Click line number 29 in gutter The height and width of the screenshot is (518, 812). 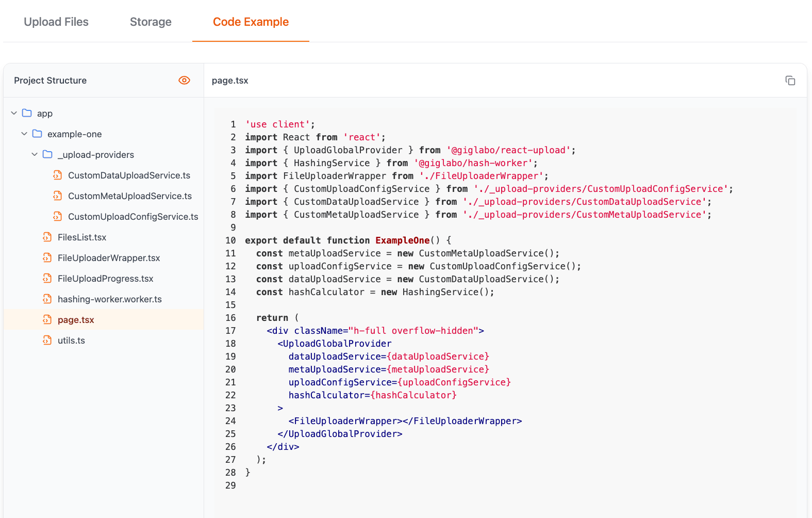(230, 485)
